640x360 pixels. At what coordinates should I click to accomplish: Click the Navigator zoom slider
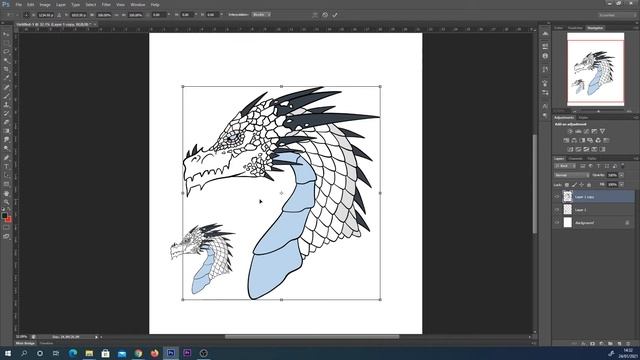point(598,111)
